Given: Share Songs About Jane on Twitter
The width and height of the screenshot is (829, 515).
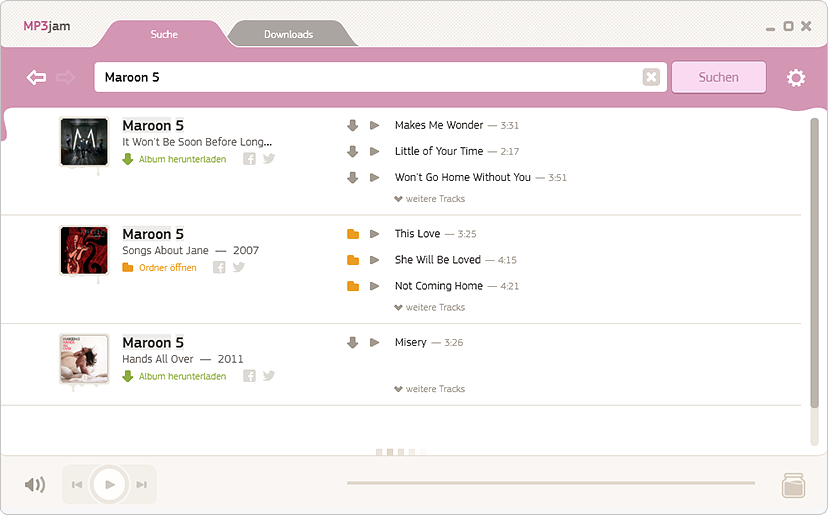Looking at the screenshot, I should [x=238, y=267].
